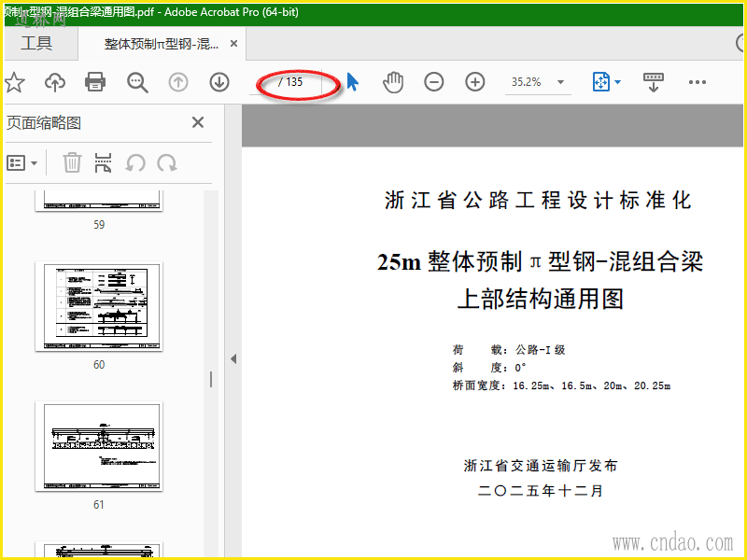Go to the next page arrow
The height and width of the screenshot is (560, 747).
pos(219,82)
